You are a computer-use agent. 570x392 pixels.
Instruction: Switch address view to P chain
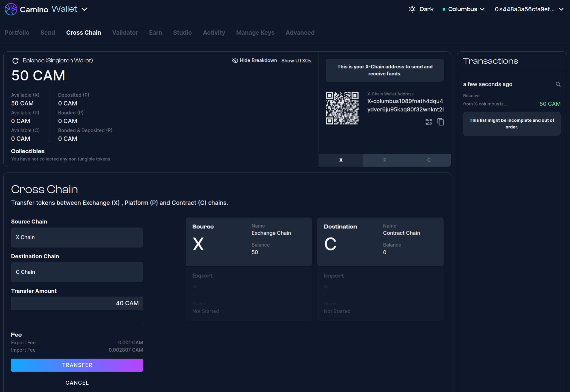tap(385, 160)
